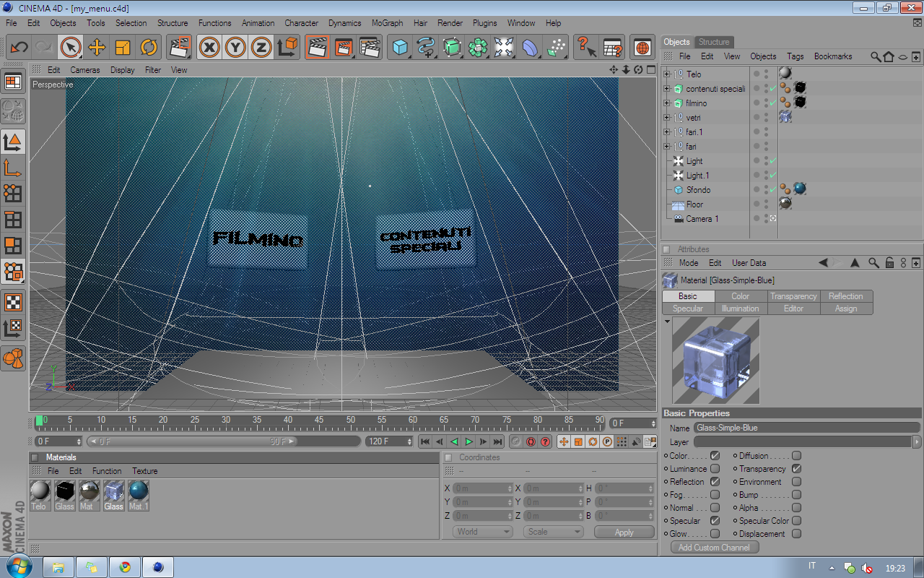Image resolution: width=924 pixels, height=578 pixels.
Task: Toggle the world coordinate system icon
Action: [x=287, y=48]
